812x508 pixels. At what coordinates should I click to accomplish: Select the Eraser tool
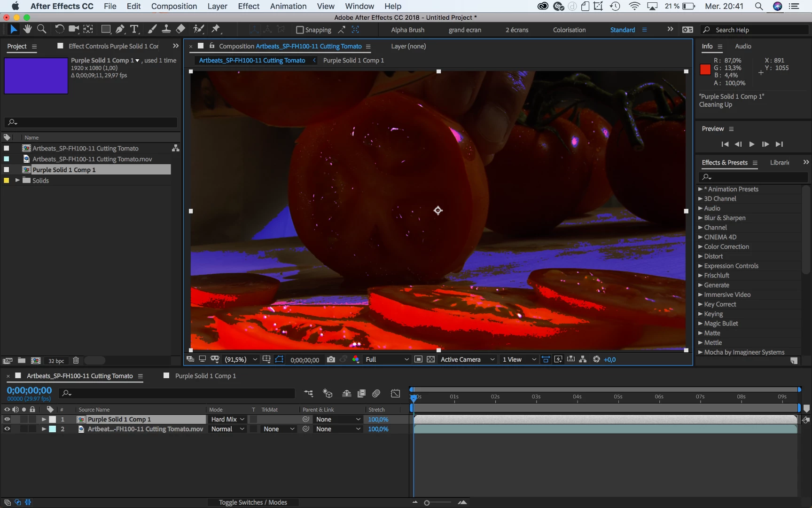(x=180, y=29)
